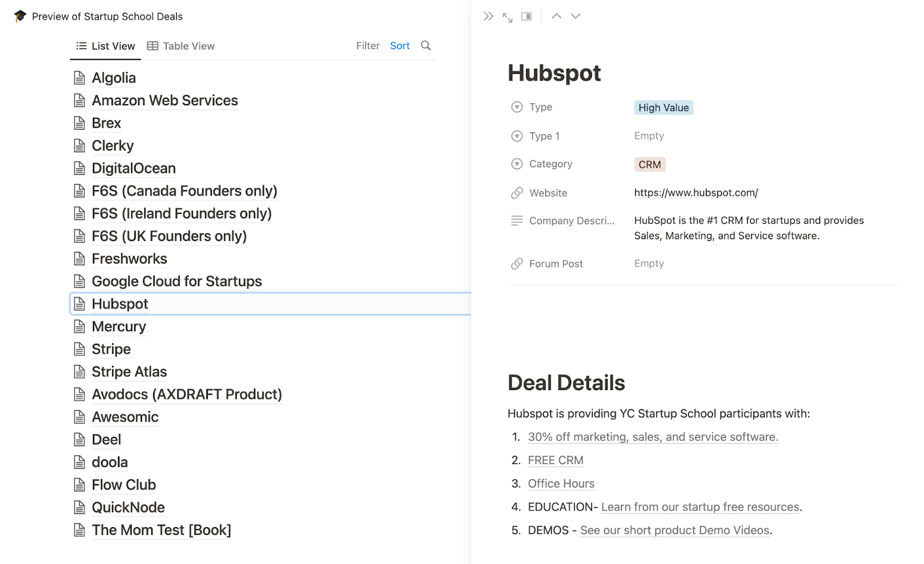Click the page icon beside Stripe Atlas
Image resolution: width=924 pixels, height=564 pixels.
pos(80,372)
